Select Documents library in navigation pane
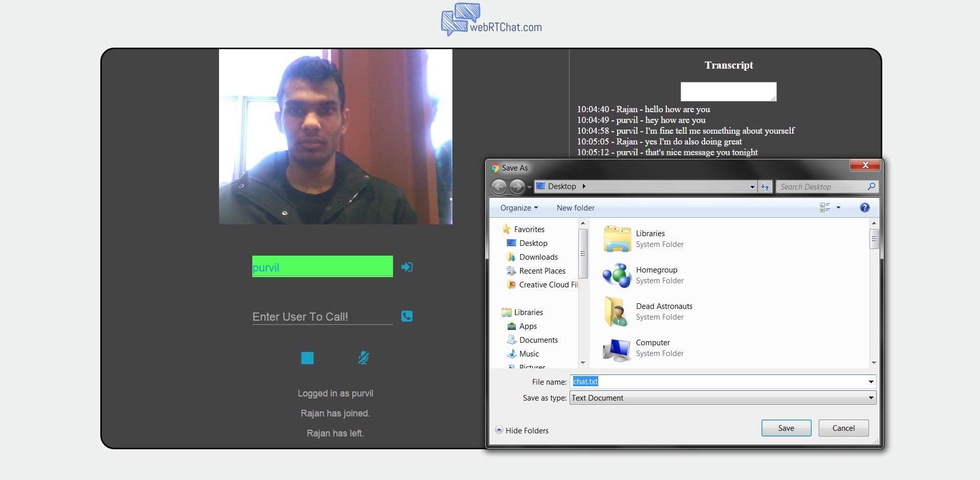The width and height of the screenshot is (980, 480). click(538, 340)
